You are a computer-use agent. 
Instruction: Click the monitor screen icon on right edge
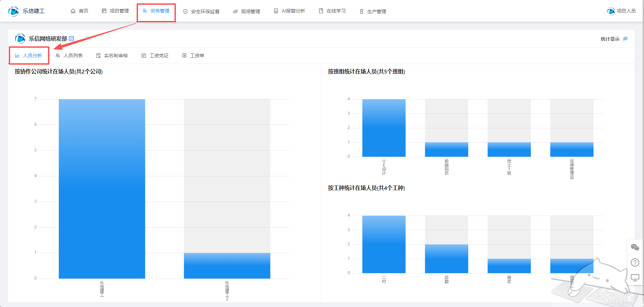tap(635, 278)
